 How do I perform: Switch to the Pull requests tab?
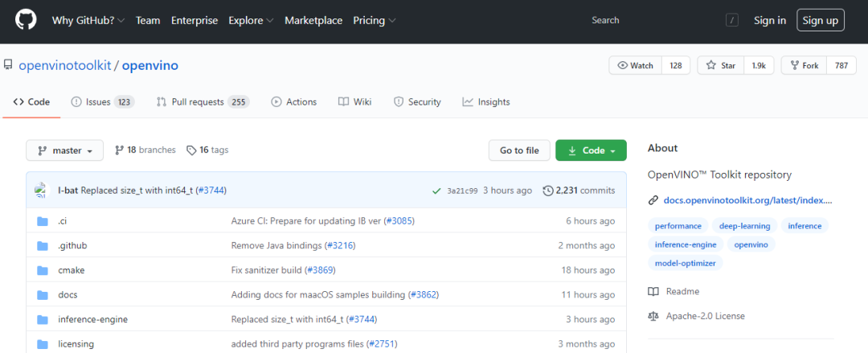coord(203,102)
